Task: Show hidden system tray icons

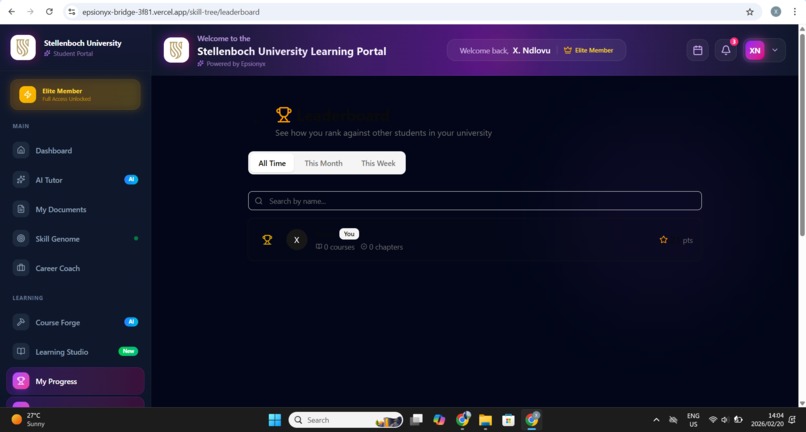Action: point(656,420)
